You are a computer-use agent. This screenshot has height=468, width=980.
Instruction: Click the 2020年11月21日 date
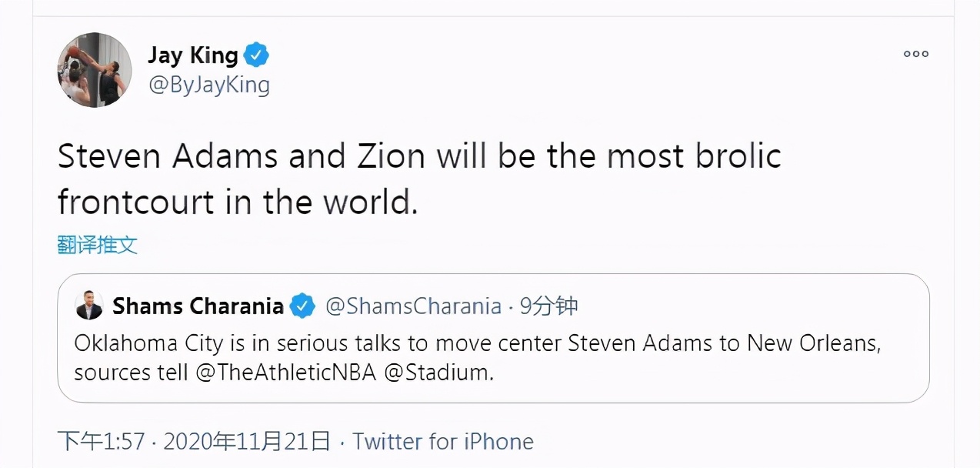coord(247,441)
